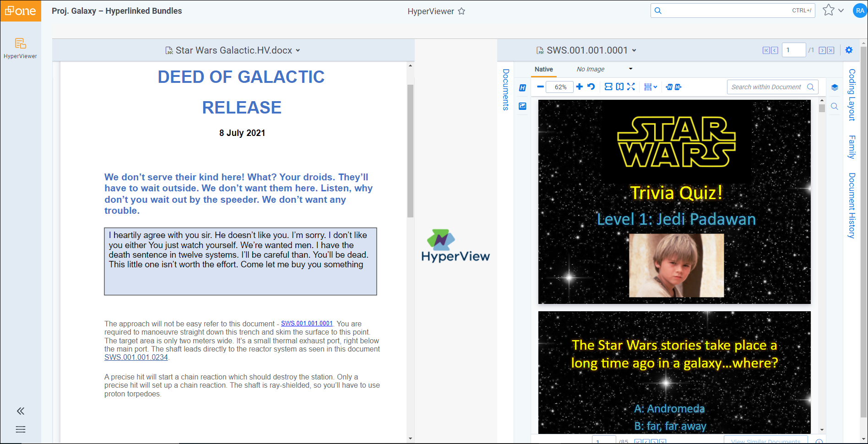Zoom in using the plus icon
This screenshot has width=868, height=444.
click(x=580, y=87)
